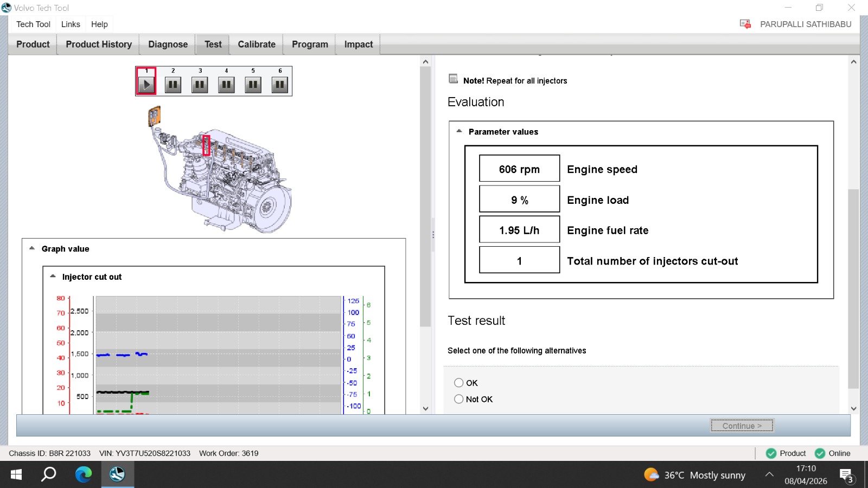Select the OK radio button
The width and height of the screenshot is (868, 488).
pyautogui.click(x=459, y=383)
